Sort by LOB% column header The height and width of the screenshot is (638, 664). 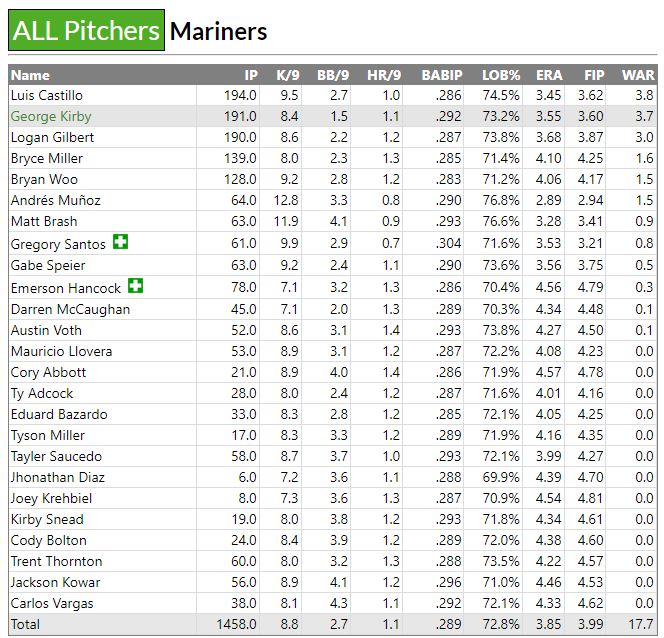tap(499, 75)
